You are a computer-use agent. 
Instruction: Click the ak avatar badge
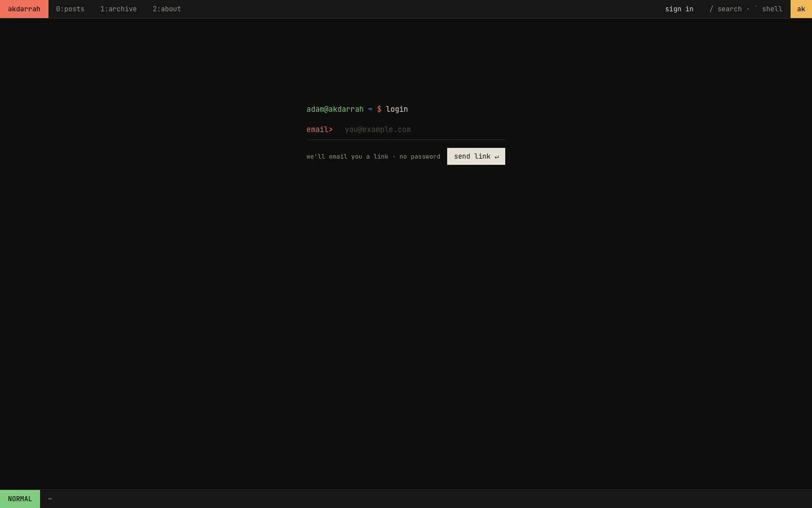point(801,9)
